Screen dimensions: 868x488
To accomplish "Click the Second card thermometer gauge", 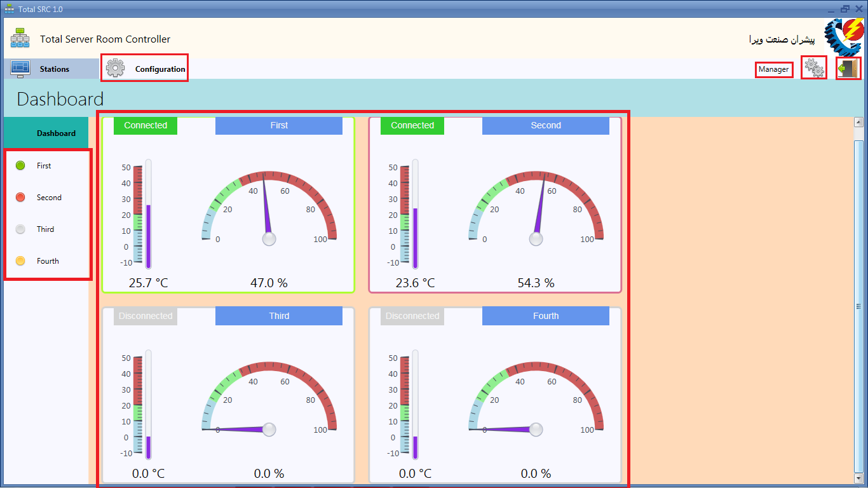I will click(403, 214).
